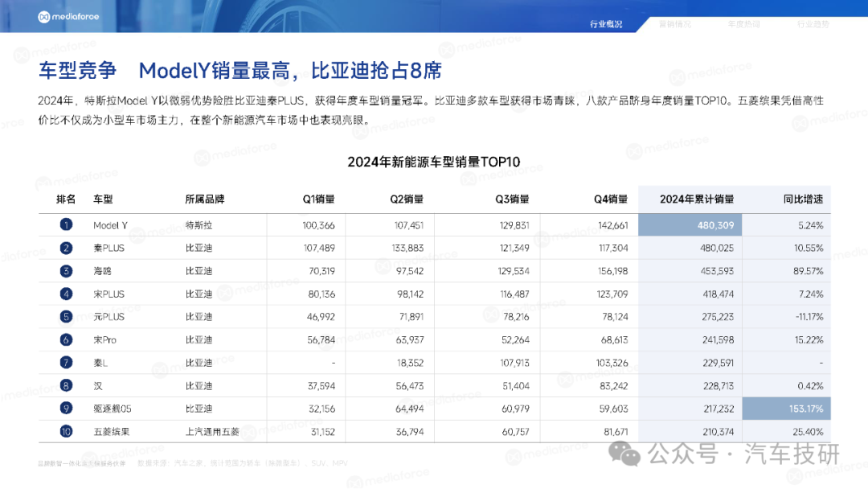Switch to the 行业趋势 tab
This screenshot has width=868, height=489.
[813, 24]
